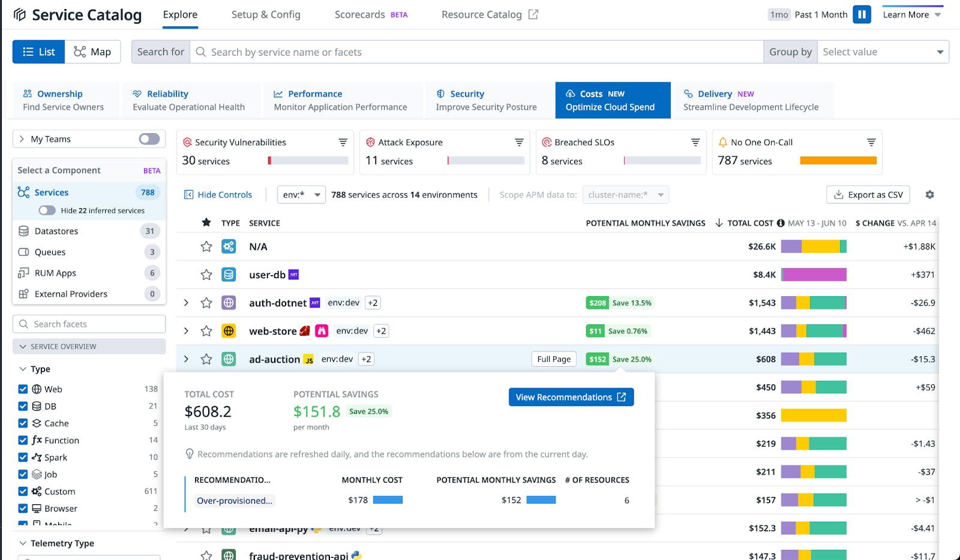Click the Security Vulnerabilities filter icon

click(x=342, y=143)
